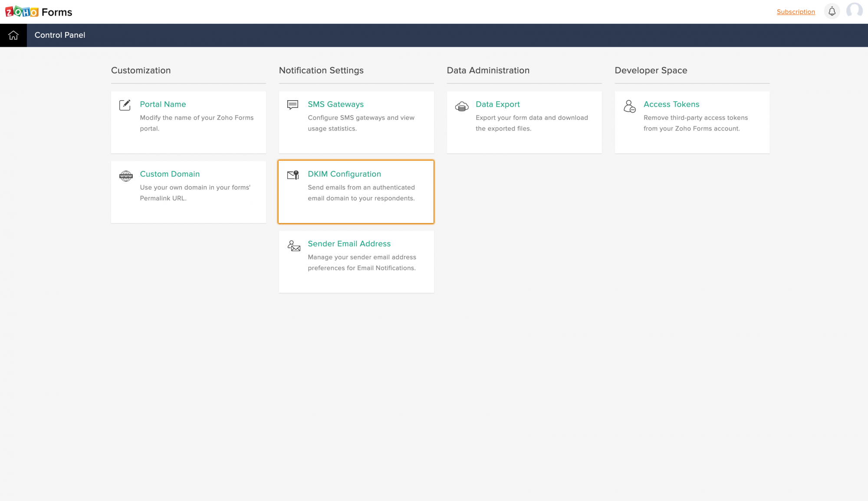
Task: Click the Home icon in the navigation bar
Action: 13,35
